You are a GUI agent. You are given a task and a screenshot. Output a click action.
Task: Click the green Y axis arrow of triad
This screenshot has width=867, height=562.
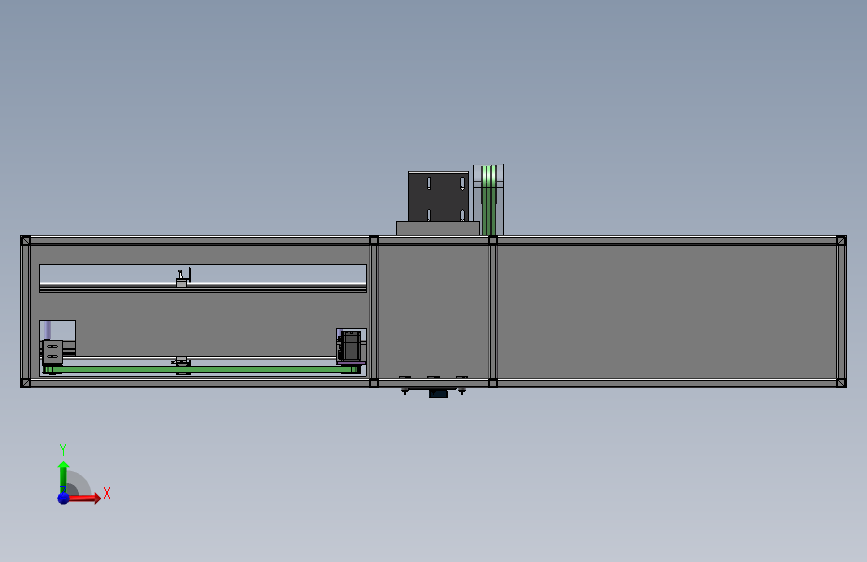pyautogui.click(x=64, y=476)
